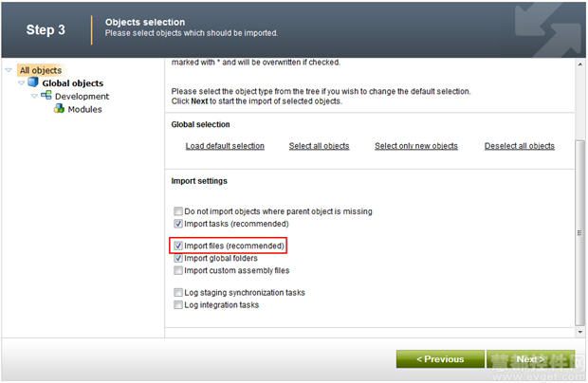This screenshot has height=383, width=588.
Task: Click the scrollbar down arrow
Action: [x=580, y=332]
